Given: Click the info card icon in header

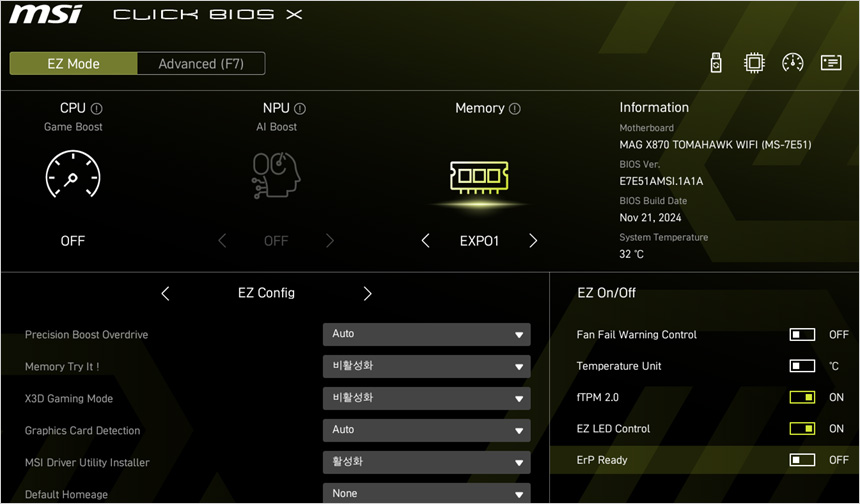Looking at the screenshot, I should [x=831, y=63].
